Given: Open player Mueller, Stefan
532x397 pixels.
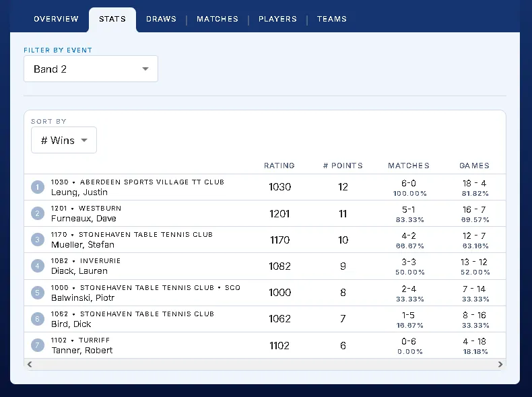Looking at the screenshot, I should (x=83, y=245).
